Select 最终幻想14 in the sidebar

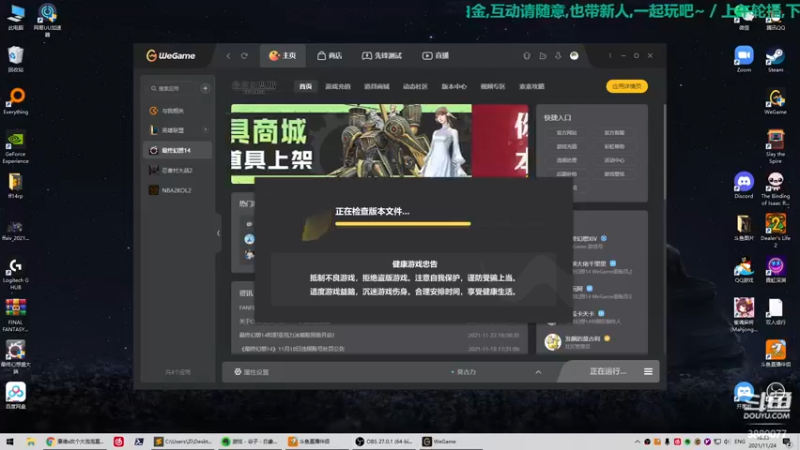(178, 151)
